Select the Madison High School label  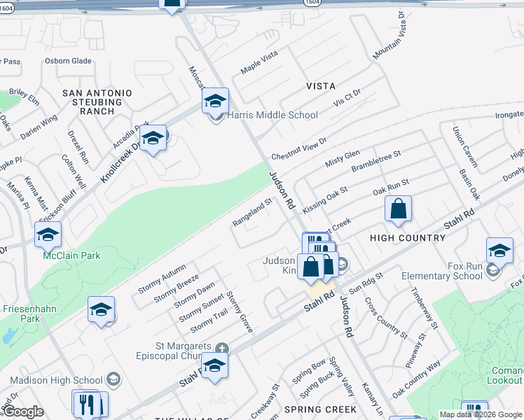[x=56, y=380]
